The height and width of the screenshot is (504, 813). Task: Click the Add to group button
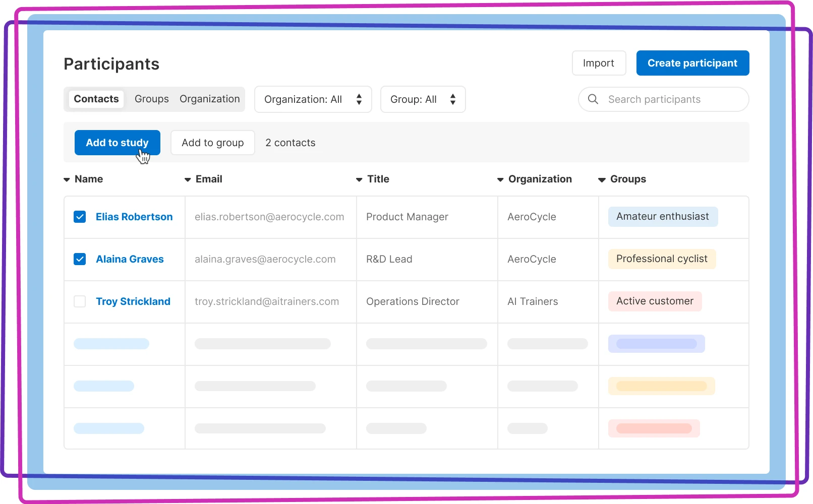[x=212, y=143]
